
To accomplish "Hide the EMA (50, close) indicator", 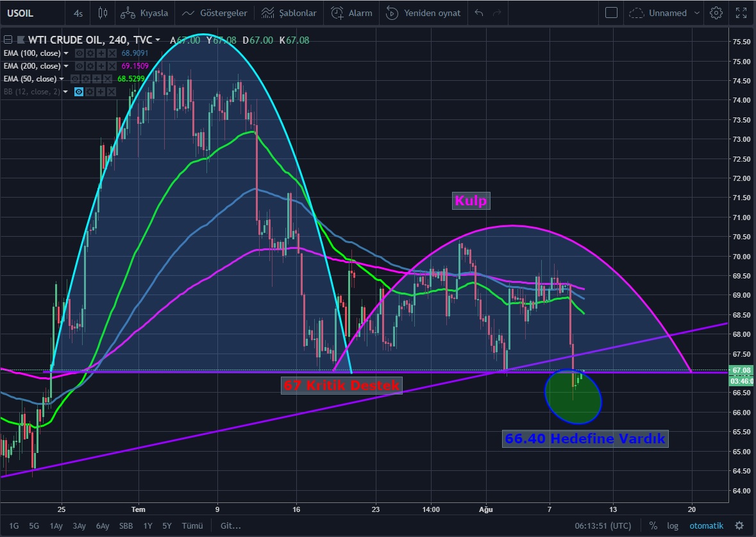I will coord(75,79).
